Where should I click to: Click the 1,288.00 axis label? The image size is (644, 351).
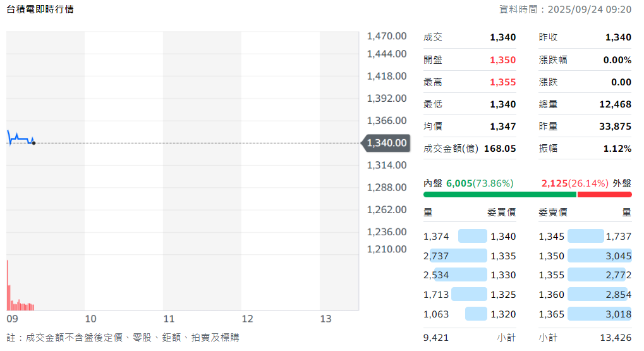click(387, 187)
